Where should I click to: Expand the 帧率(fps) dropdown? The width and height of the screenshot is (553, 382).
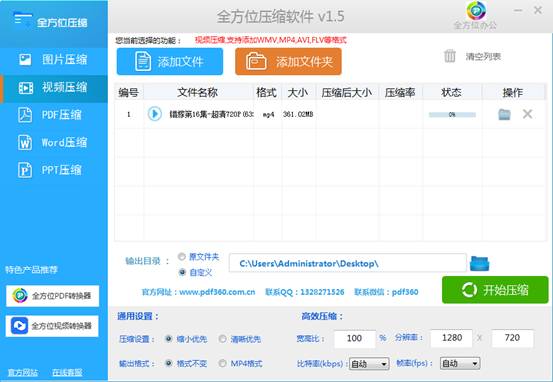pos(460,363)
